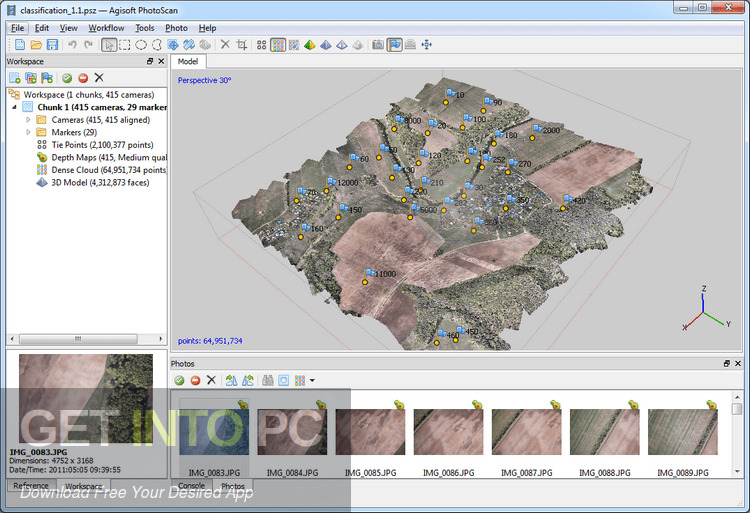The width and height of the screenshot is (750, 513).
Task: Click the Workspace horizontal scrollbar thumb
Action: [78, 338]
